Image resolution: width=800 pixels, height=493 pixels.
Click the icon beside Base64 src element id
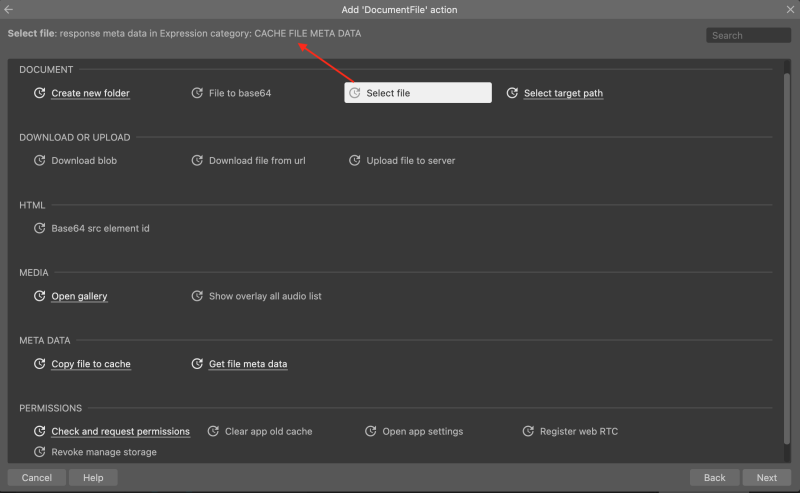[39, 228]
